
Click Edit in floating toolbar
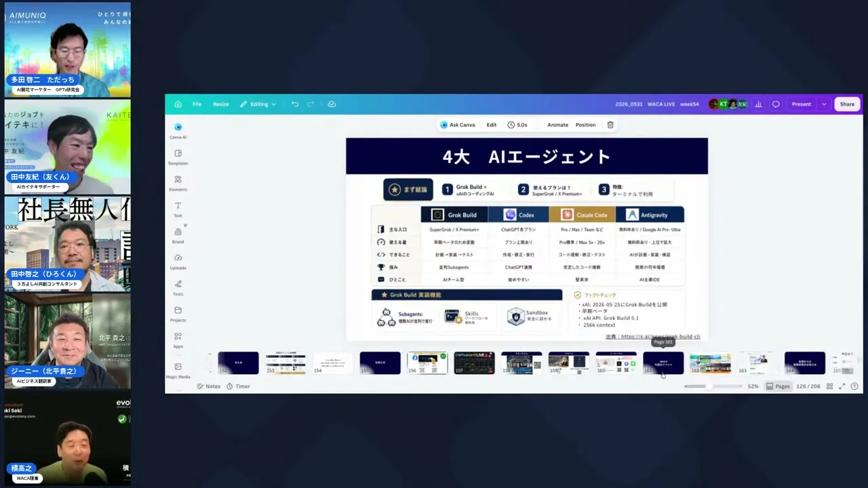[492, 125]
